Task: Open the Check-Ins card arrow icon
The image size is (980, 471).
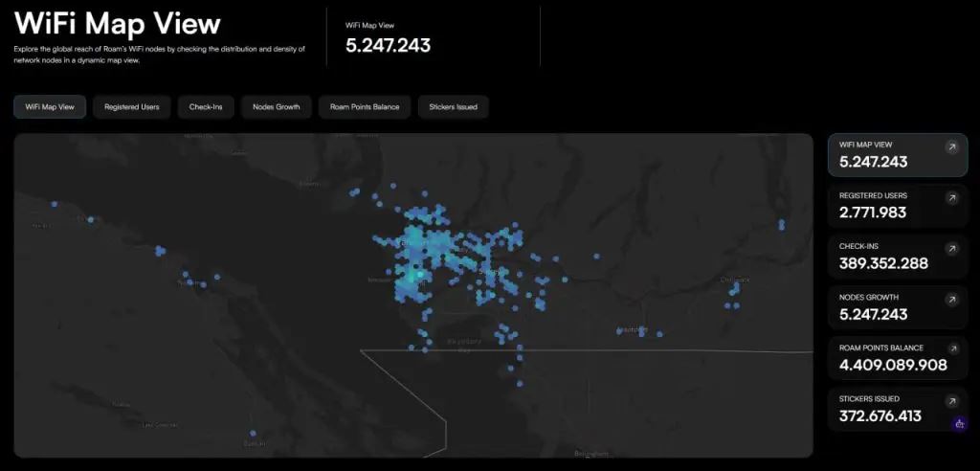Action: 951,249
